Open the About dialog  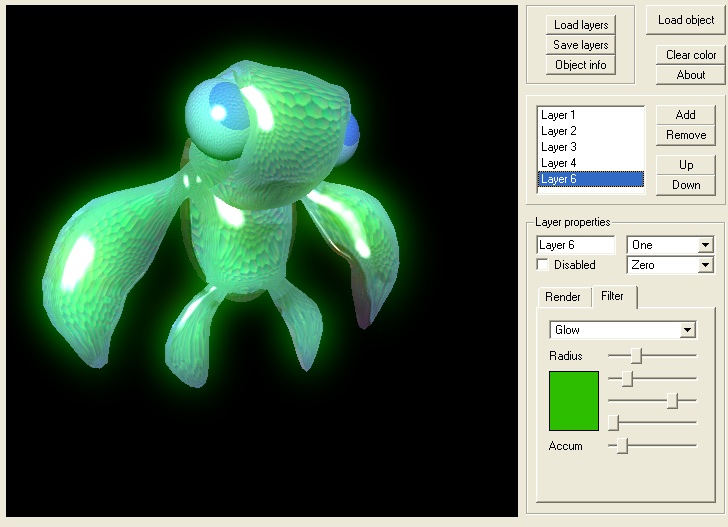(691, 75)
